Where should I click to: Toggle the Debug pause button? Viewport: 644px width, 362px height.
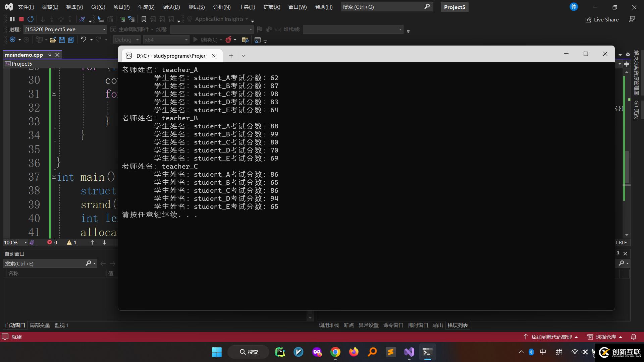click(12, 19)
